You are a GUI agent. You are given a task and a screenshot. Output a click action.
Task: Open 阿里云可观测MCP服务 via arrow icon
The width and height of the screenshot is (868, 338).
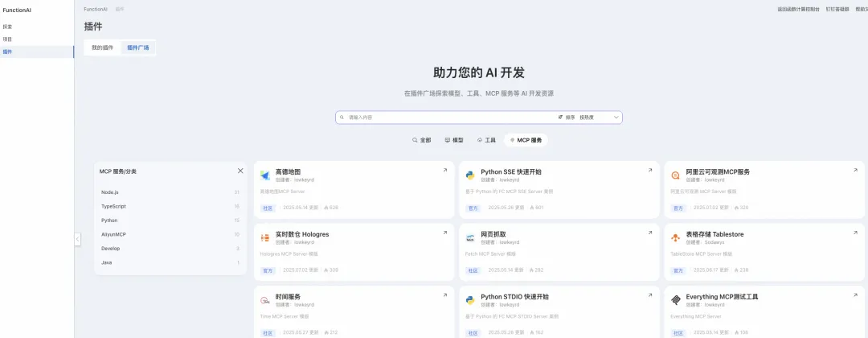pyautogui.click(x=855, y=171)
